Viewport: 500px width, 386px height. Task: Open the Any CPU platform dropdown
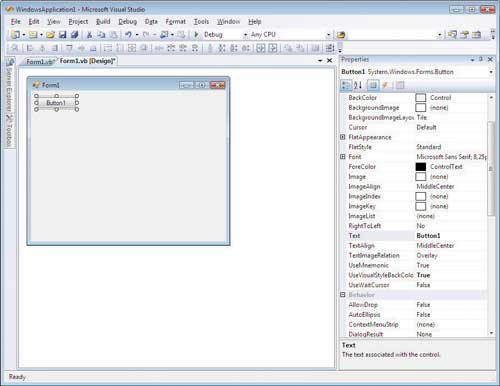(328, 35)
